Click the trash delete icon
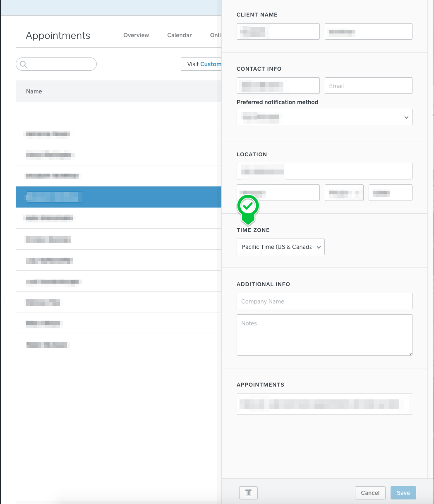 [248, 492]
